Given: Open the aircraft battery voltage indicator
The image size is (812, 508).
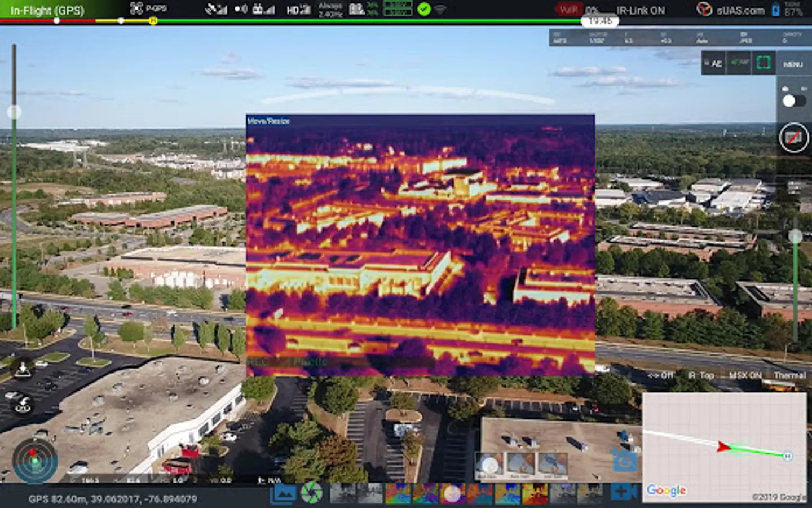Looking at the screenshot, I should click(x=398, y=8).
